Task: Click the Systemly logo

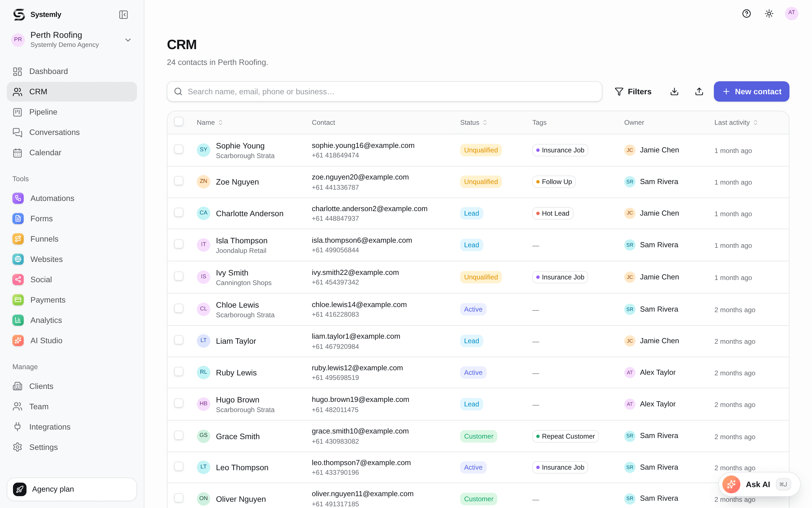Action: [19, 14]
